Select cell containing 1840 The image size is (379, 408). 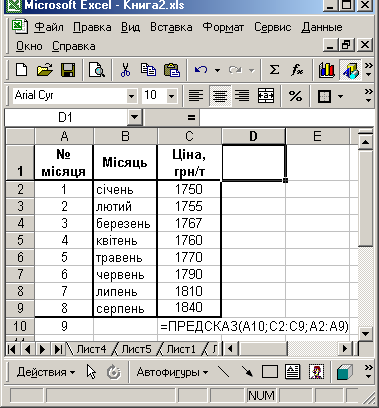pos(189,308)
